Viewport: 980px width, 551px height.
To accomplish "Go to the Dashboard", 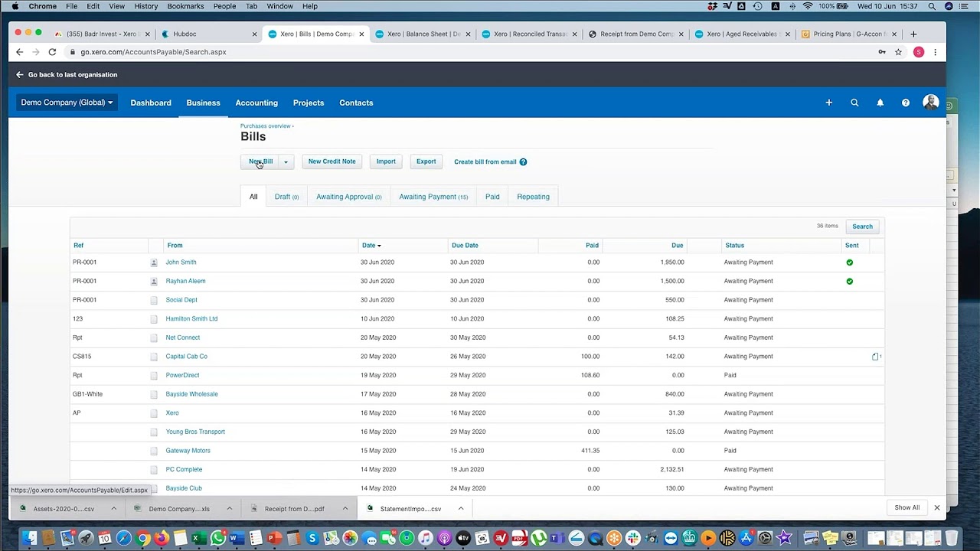I will click(x=151, y=103).
